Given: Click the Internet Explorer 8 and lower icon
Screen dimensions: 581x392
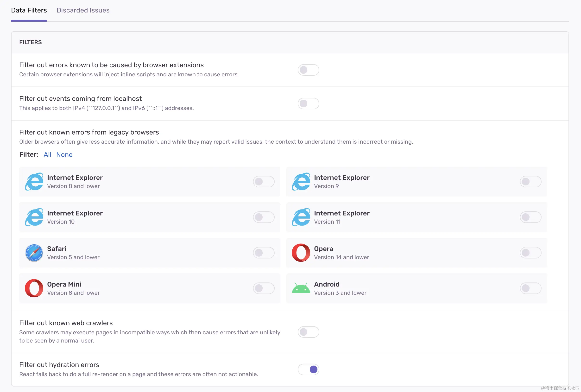Looking at the screenshot, I should point(34,182).
